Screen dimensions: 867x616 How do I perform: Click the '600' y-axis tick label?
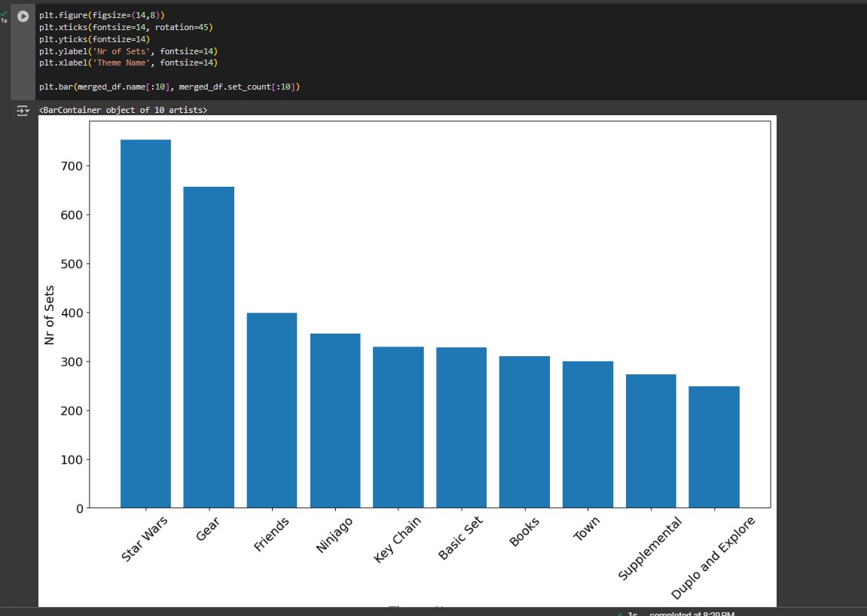[72, 215]
